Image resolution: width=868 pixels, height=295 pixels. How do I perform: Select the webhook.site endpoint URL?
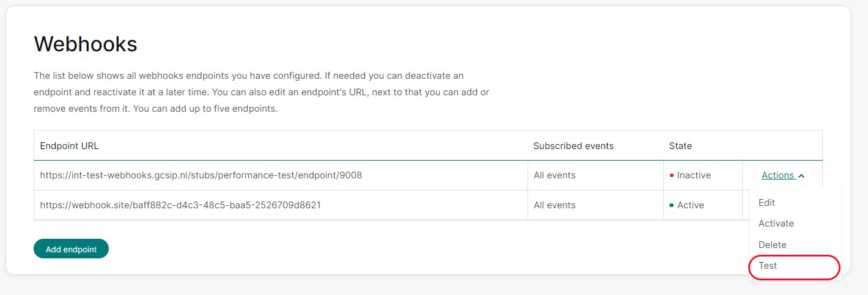(x=180, y=205)
